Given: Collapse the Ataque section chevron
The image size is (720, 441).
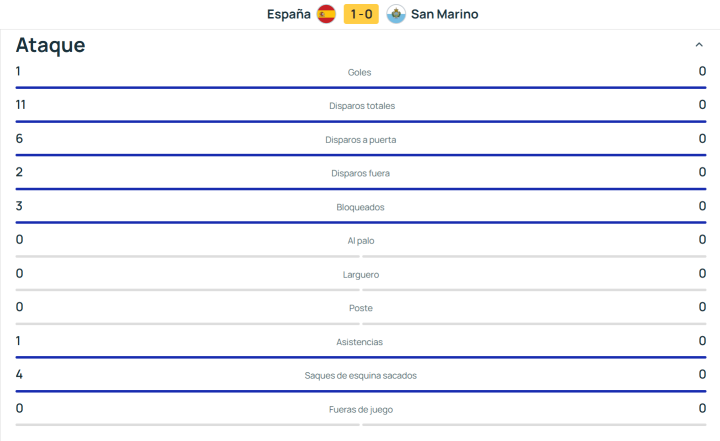Looking at the screenshot, I should pyautogui.click(x=699, y=45).
